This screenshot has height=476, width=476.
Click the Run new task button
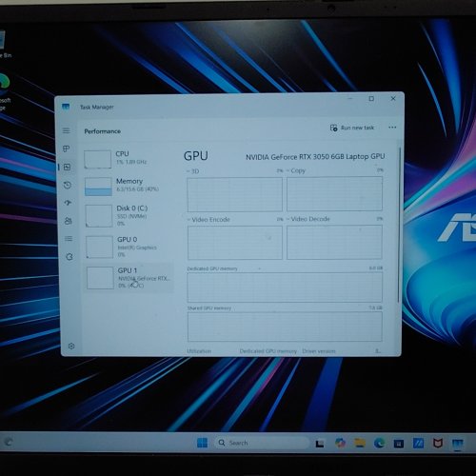[x=352, y=128]
